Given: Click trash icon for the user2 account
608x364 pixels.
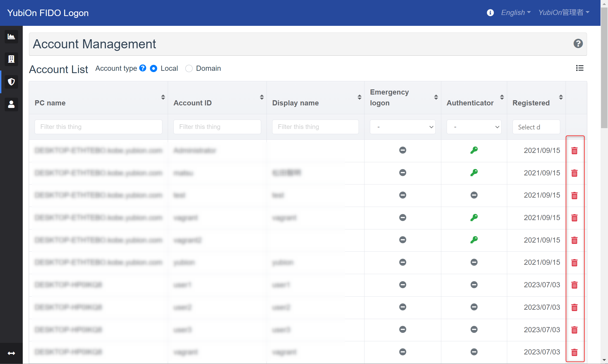Looking at the screenshot, I should coord(574,307).
